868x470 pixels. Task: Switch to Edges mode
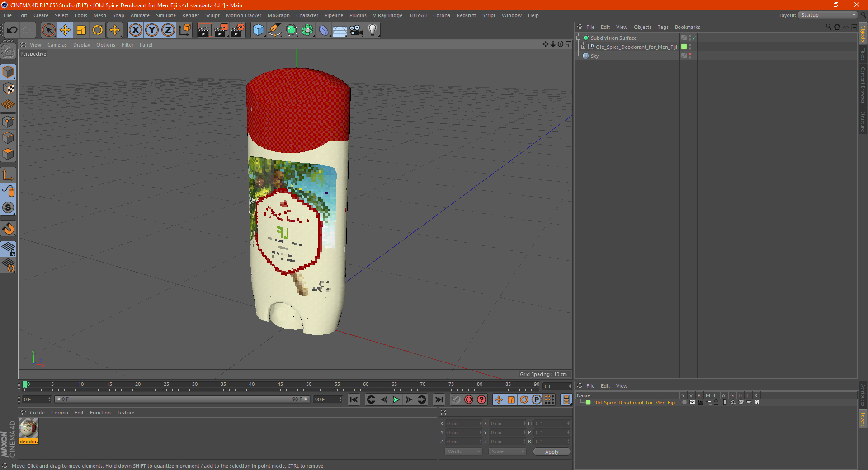tap(8, 138)
